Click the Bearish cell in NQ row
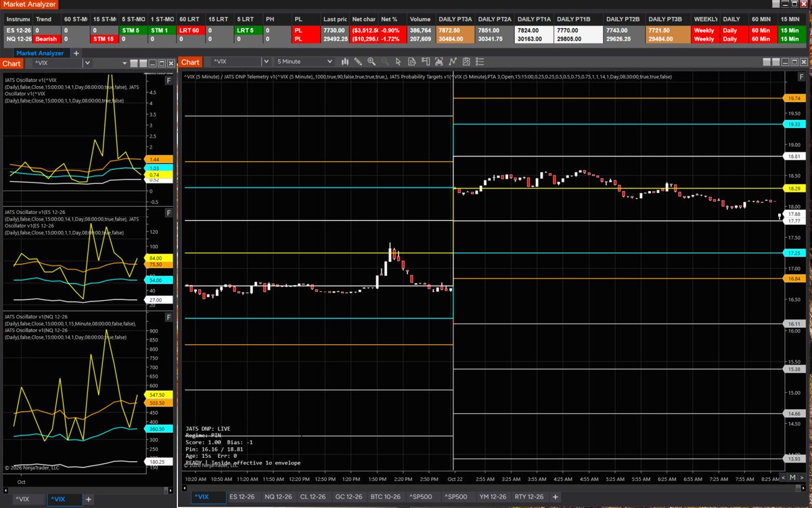The height and width of the screenshot is (508, 812). (x=47, y=39)
